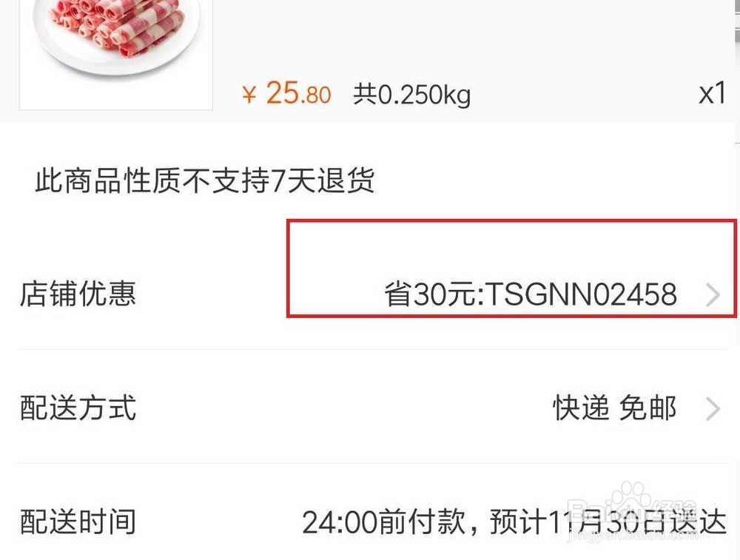This screenshot has width=740, height=560.
Task: Open the jingyan.baidu.com watermark link
Action: point(633,536)
